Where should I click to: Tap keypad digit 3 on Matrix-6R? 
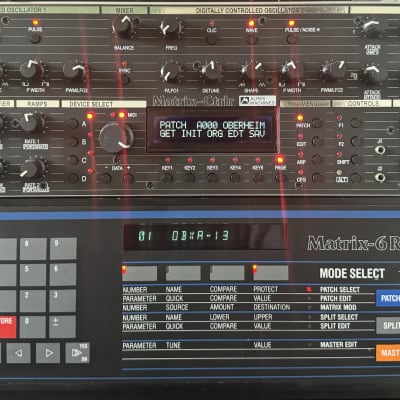pos(63,301)
